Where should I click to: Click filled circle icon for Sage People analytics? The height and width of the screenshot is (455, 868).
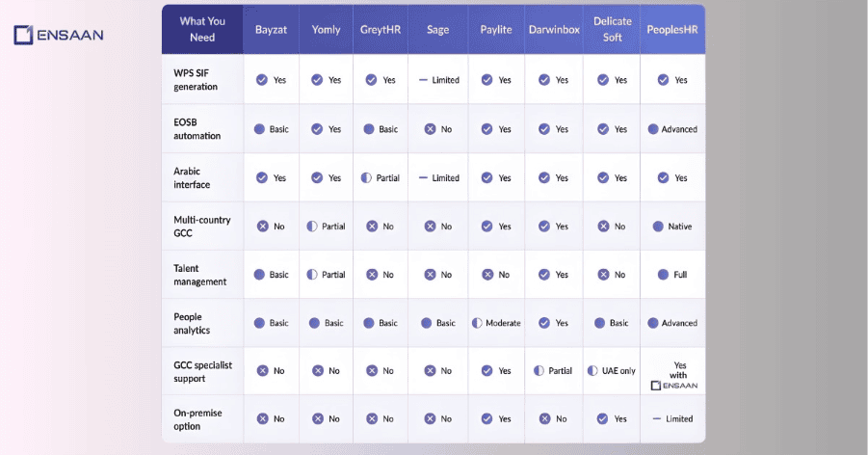coord(426,323)
